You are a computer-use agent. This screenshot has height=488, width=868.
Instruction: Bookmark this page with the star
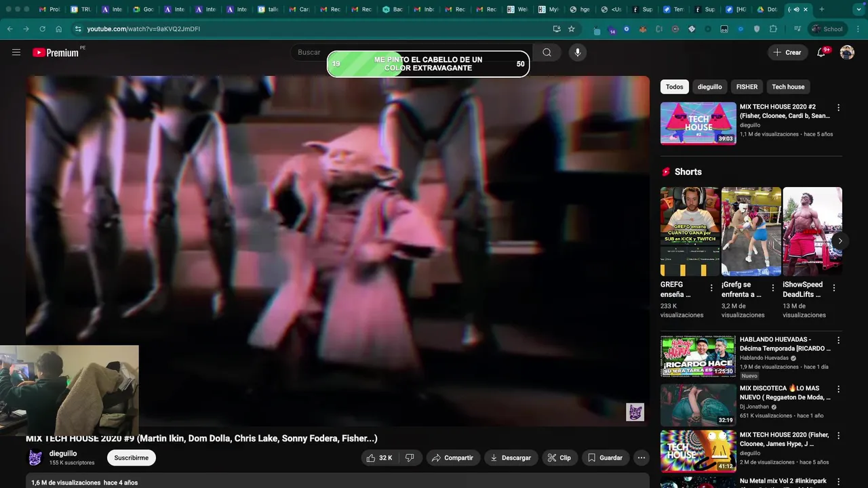(x=572, y=29)
